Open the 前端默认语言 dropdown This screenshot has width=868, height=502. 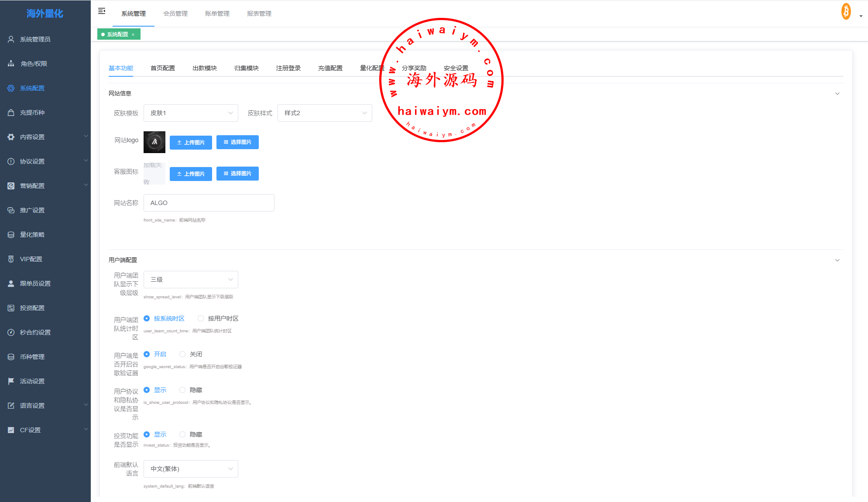[x=191, y=469]
